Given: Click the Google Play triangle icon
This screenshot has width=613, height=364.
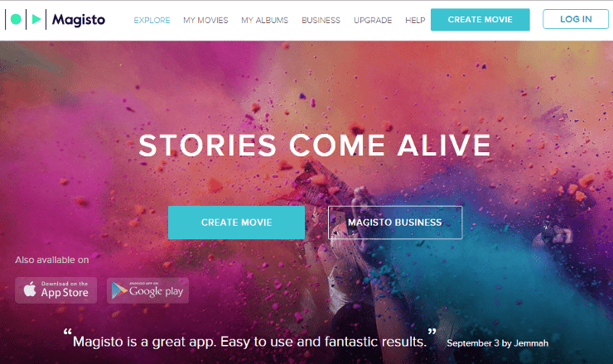Looking at the screenshot, I should pyautogui.click(x=118, y=290).
